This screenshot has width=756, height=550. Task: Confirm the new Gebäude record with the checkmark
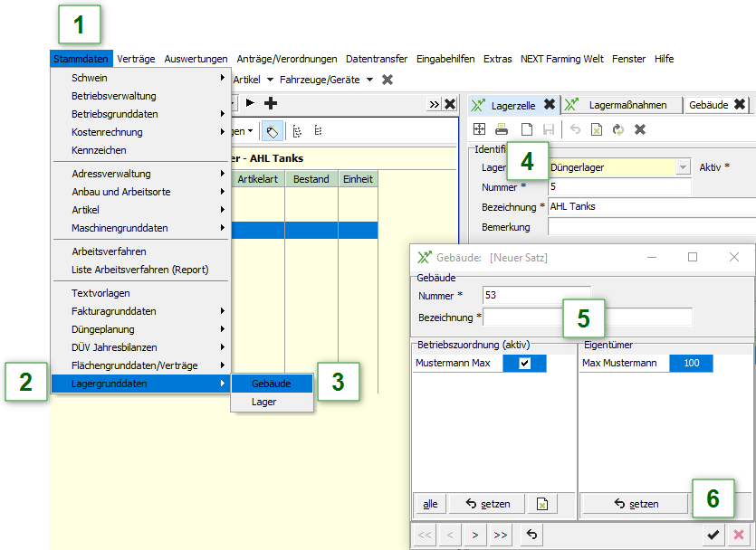click(713, 535)
